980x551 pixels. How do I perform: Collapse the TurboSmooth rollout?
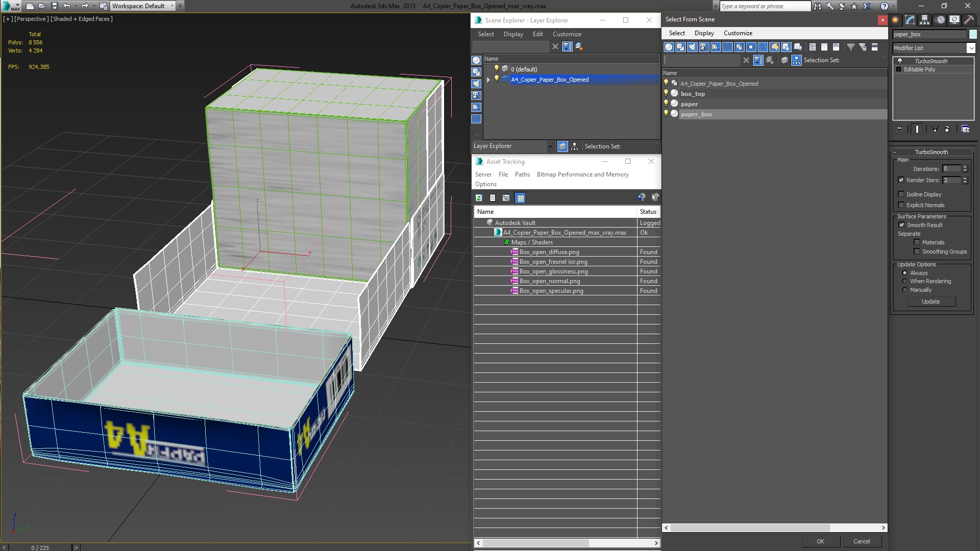(x=895, y=152)
